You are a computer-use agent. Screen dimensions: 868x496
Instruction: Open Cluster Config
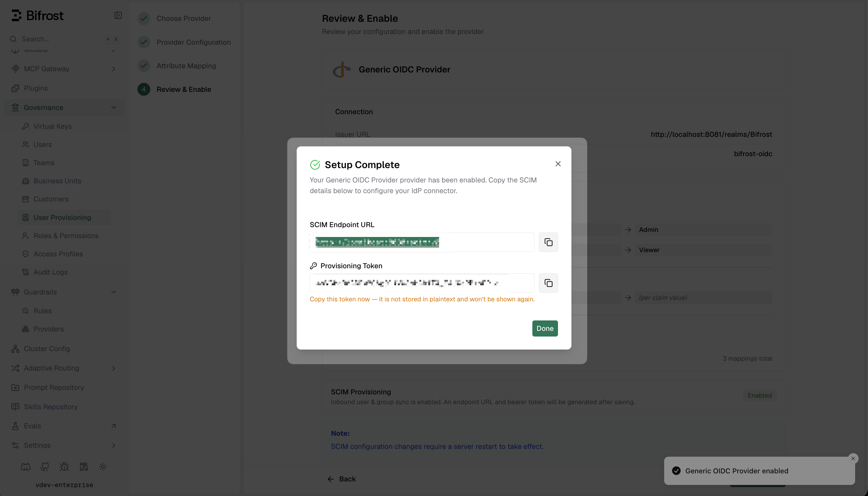pos(64,349)
